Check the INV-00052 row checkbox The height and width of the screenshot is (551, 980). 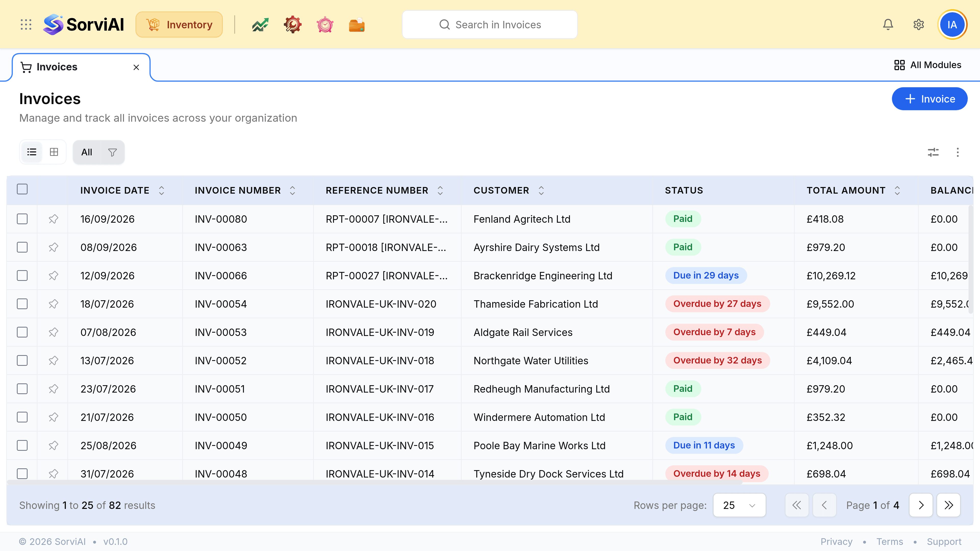pyautogui.click(x=22, y=360)
